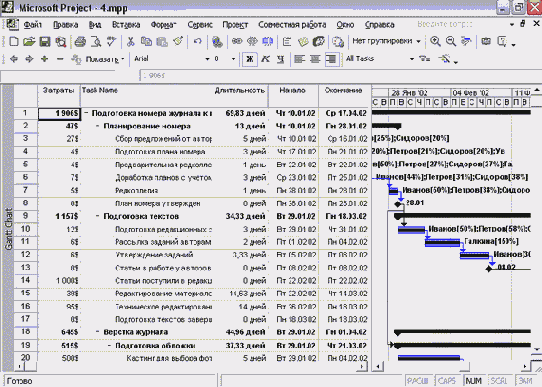
Task: Click the Zoom Out magnifier icon
Action: point(451,41)
